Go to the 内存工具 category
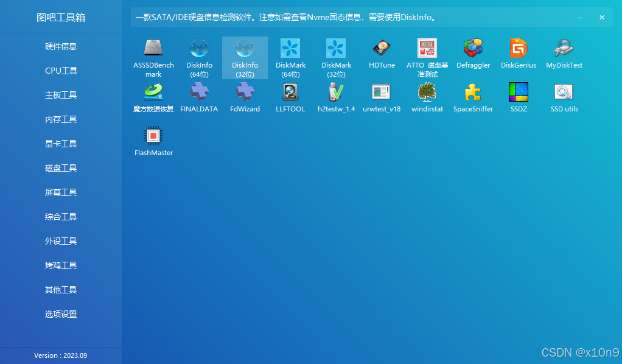 (61, 119)
